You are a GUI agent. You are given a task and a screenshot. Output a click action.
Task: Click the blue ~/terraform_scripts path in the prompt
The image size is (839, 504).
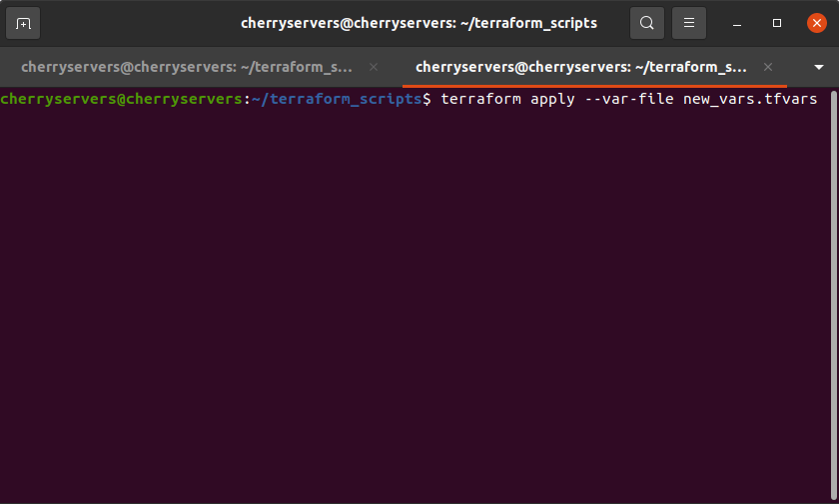click(x=337, y=99)
